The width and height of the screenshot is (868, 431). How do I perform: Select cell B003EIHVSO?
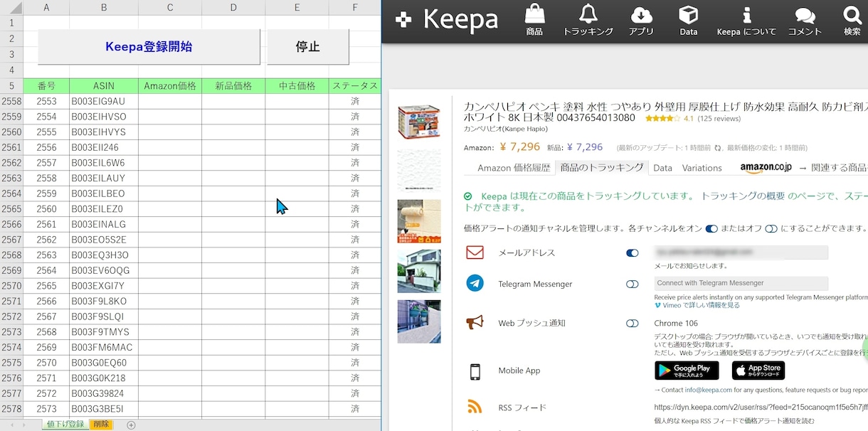[104, 117]
